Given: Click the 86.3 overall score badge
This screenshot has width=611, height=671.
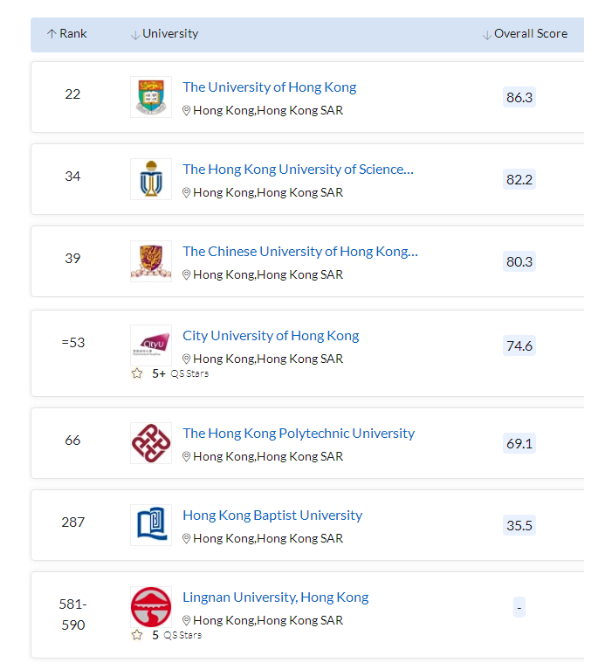Looking at the screenshot, I should click(519, 98).
